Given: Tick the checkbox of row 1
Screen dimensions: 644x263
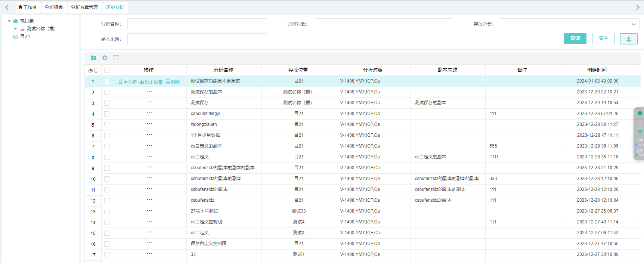Looking at the screenshot, I should coord(107,81).
